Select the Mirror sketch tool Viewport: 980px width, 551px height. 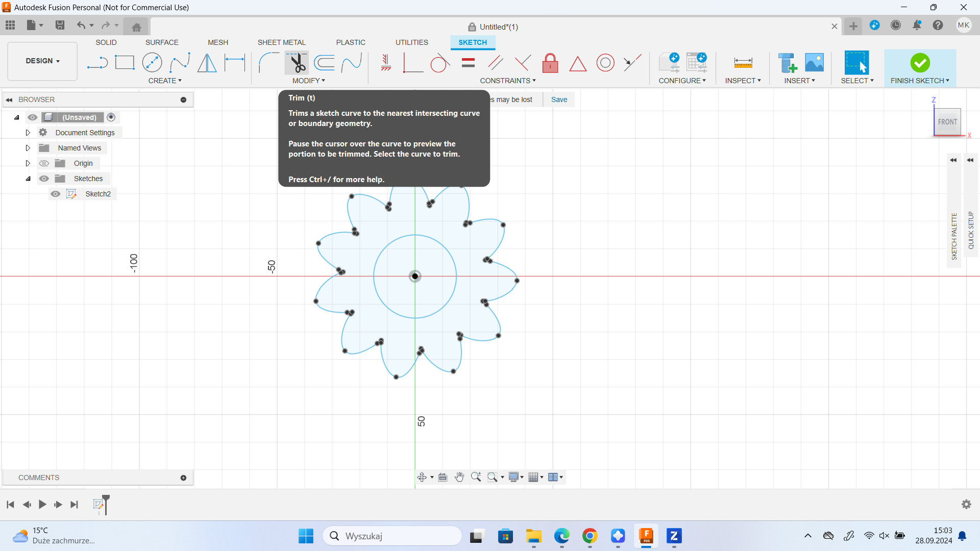[x=207, y=63]
